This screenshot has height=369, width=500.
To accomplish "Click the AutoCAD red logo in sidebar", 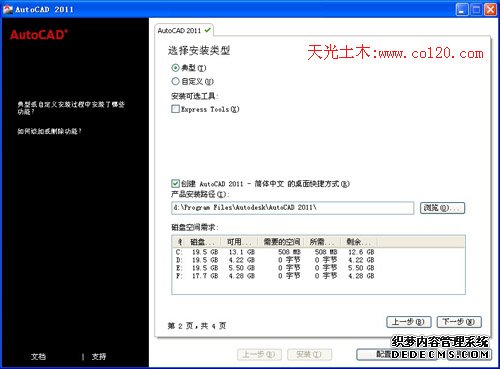I will click(x=39, y=35).
